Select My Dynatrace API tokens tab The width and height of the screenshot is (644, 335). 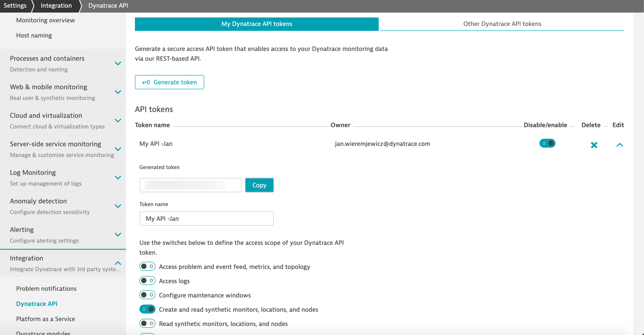[257, 24]
